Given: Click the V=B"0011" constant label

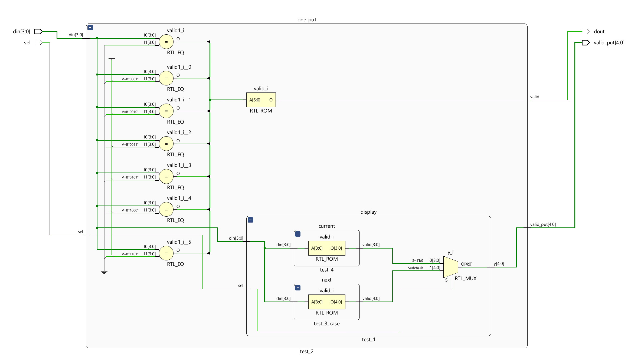Looking at the screenshot, I should tap(130, 144).
